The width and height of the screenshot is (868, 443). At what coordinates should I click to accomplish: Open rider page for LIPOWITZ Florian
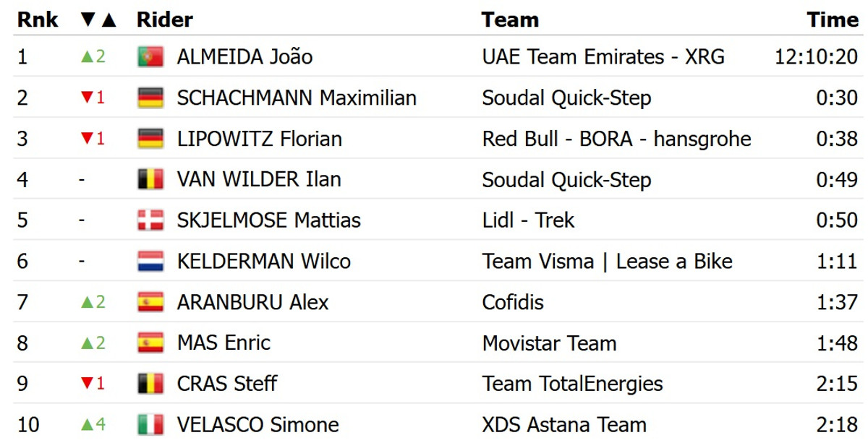point(260,139)
